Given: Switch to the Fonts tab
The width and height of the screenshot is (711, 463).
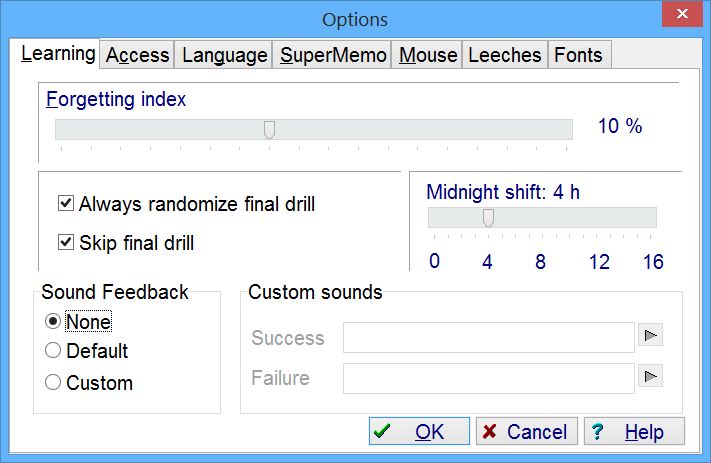Looking at the screenshot, I should (x=579, y=55).
